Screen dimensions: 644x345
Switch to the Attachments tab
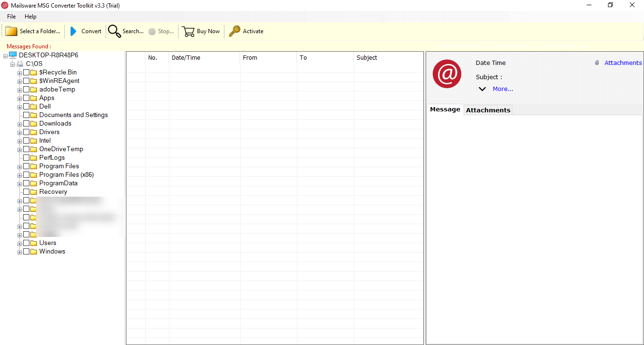tap(488, 110)
